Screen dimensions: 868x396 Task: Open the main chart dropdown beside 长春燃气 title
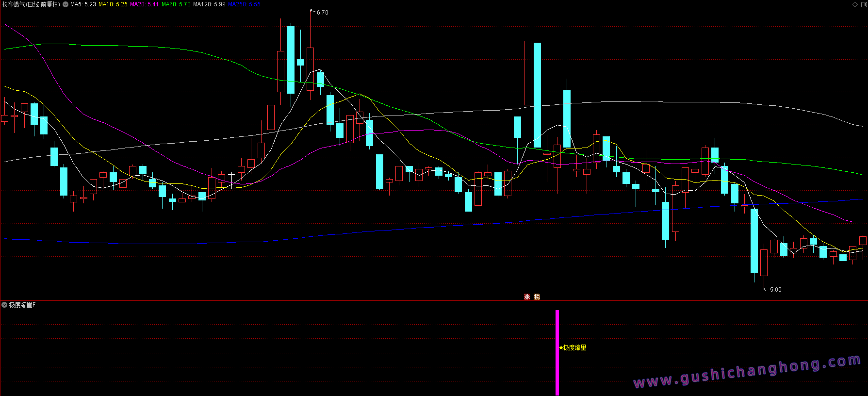click(x=66, y=4)
